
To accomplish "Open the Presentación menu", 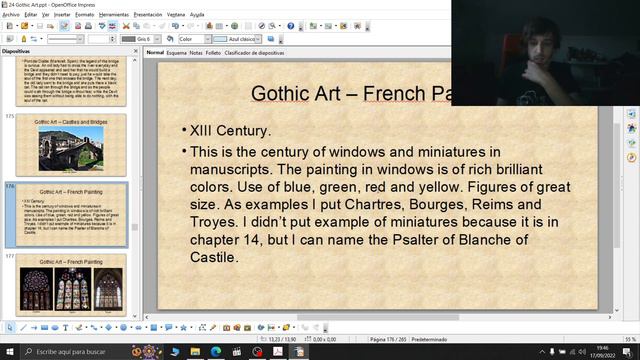I will (x=148, y=14).
